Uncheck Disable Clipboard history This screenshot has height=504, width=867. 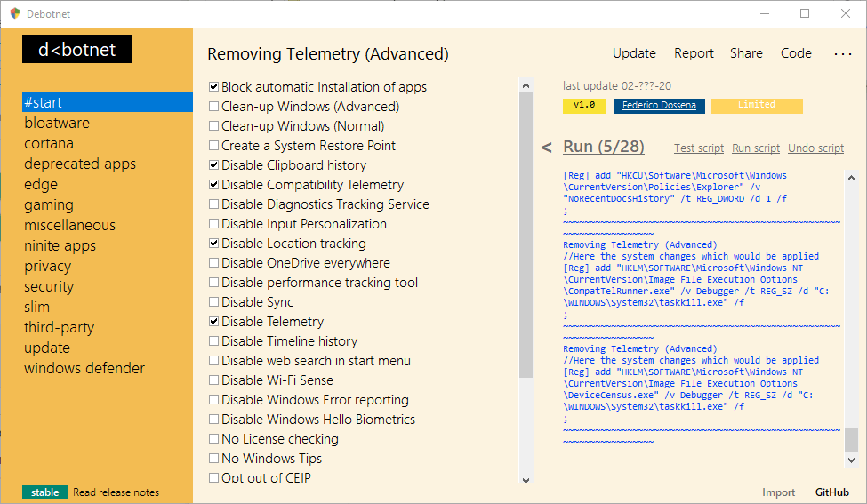click(x=213, y=165)
